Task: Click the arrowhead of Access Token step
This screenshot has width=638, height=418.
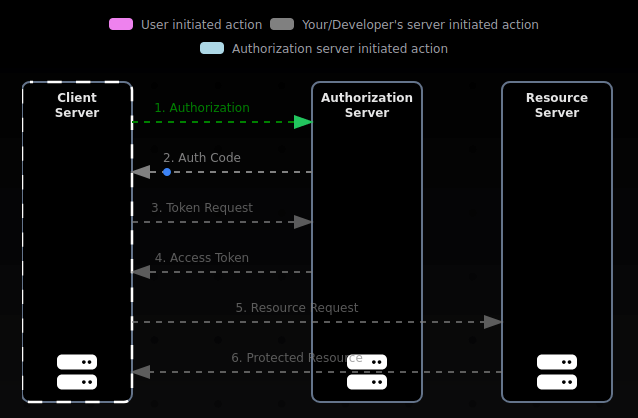Action: 141,272
